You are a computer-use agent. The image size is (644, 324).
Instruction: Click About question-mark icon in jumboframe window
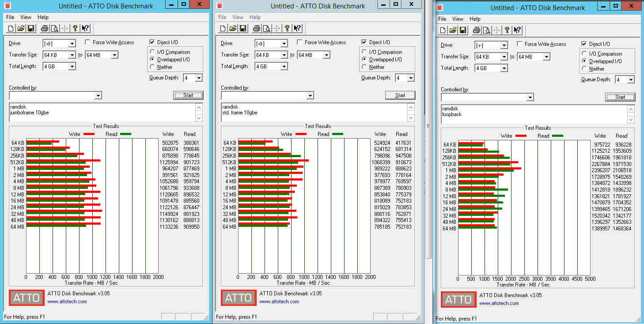(x=75, y=29)
